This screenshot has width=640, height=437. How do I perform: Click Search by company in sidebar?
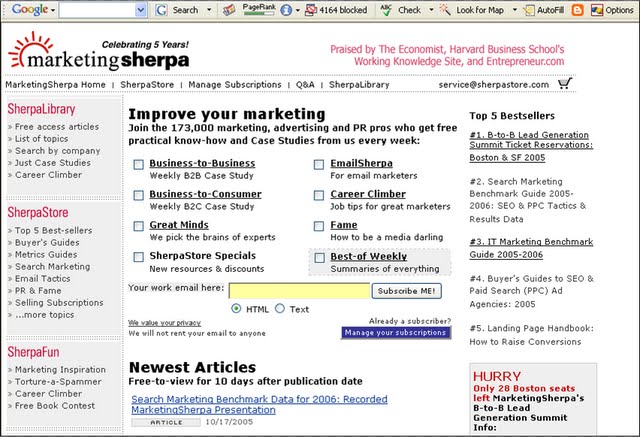click(58, 151)
